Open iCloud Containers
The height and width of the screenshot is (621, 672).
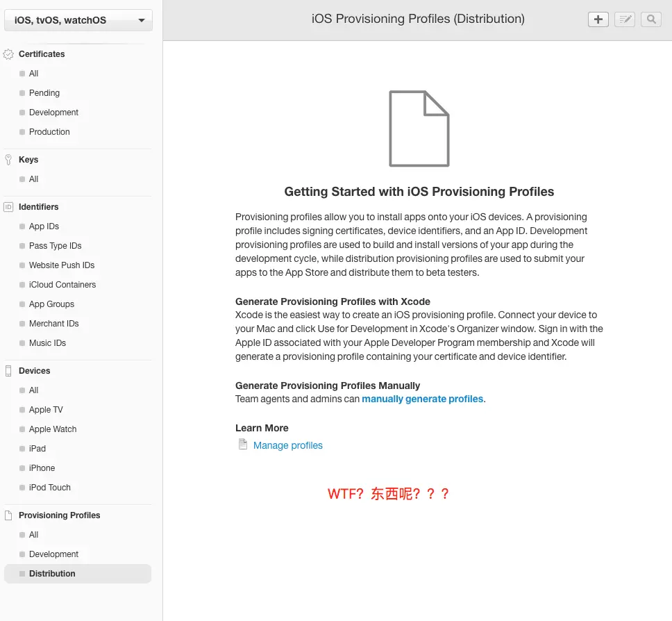(62, 284)
